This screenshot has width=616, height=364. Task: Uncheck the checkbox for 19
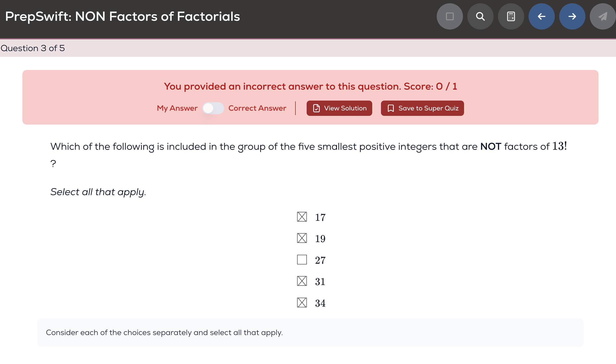[302, 238]
